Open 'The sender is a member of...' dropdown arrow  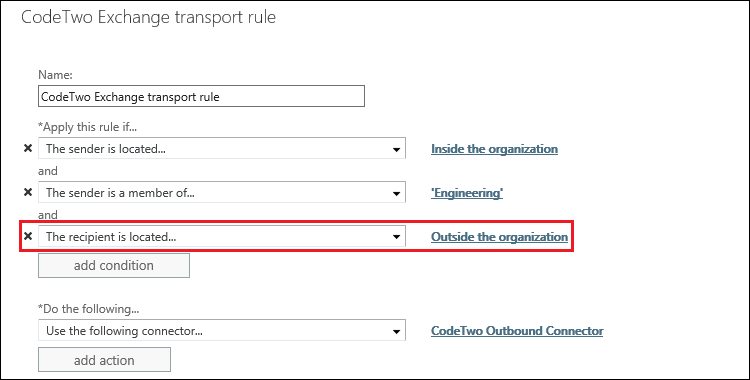coord(396,193)
